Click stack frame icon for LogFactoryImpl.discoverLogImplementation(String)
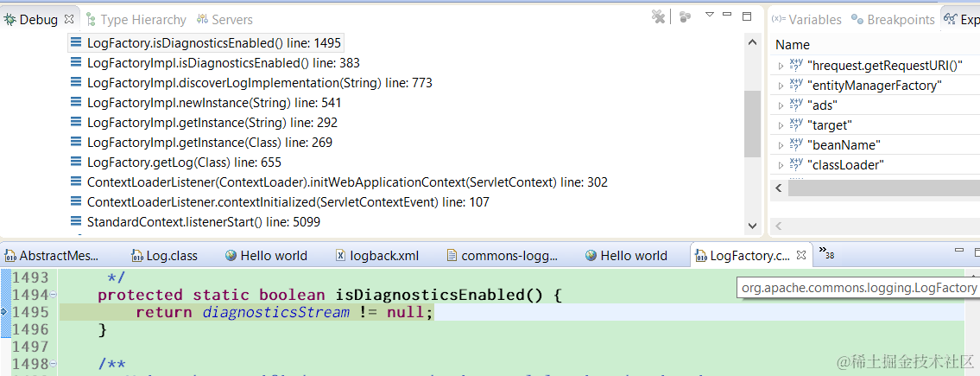This screenshot has height=376, width=980. pyautogui.click(x=76, y=83)
